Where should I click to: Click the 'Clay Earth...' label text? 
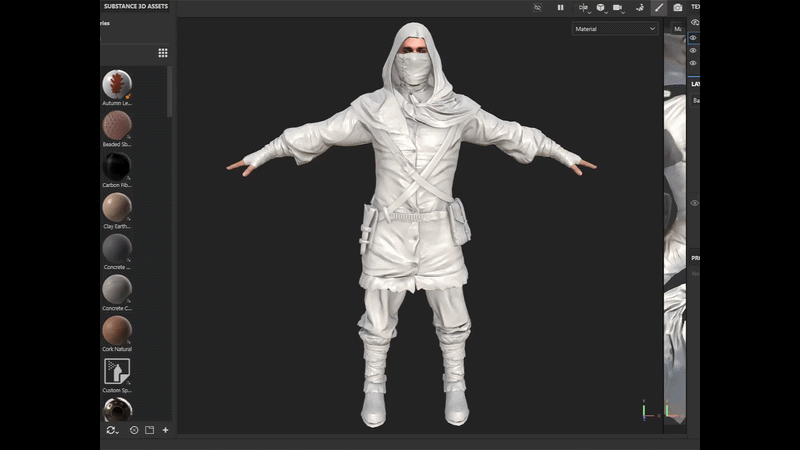pyautogui.click(x=117, y=227)
